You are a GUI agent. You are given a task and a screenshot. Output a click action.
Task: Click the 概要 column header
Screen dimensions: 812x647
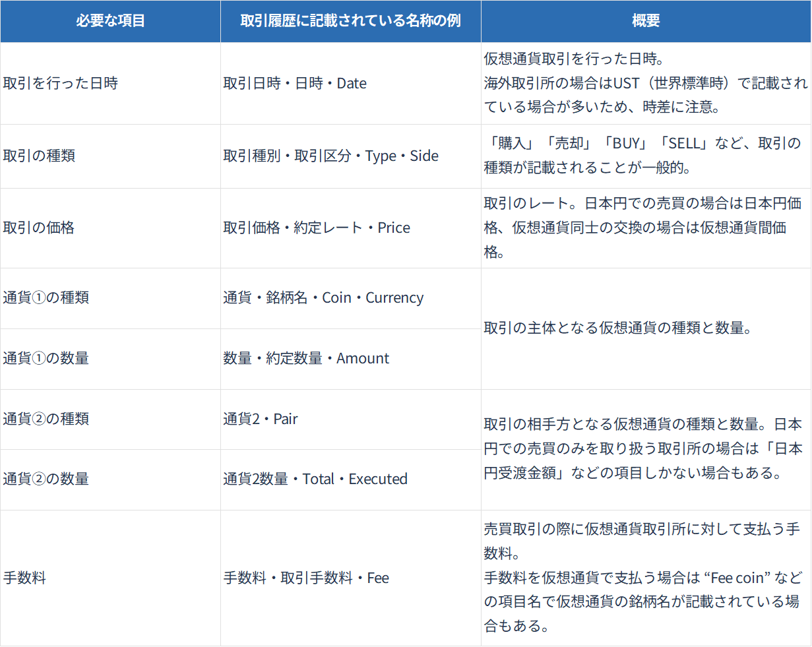646,21
